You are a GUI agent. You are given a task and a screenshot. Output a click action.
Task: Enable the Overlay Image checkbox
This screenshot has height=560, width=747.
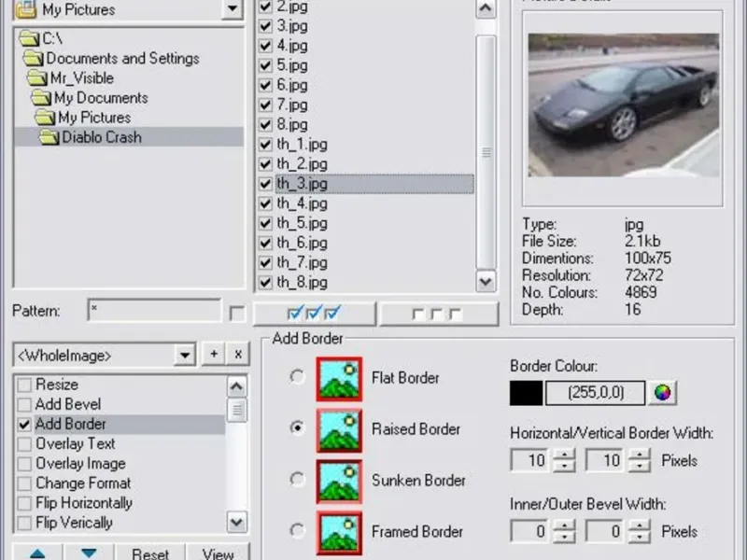coord(24,463)
